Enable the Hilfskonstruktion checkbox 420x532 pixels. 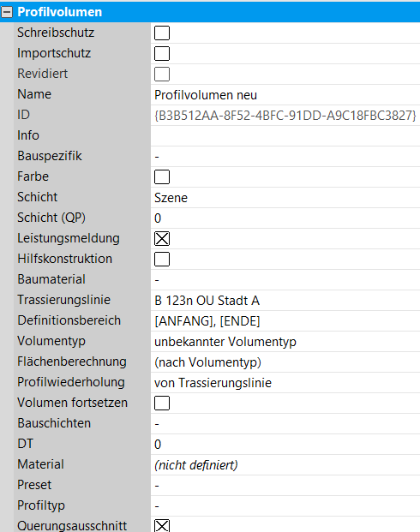tap(162, 260)
